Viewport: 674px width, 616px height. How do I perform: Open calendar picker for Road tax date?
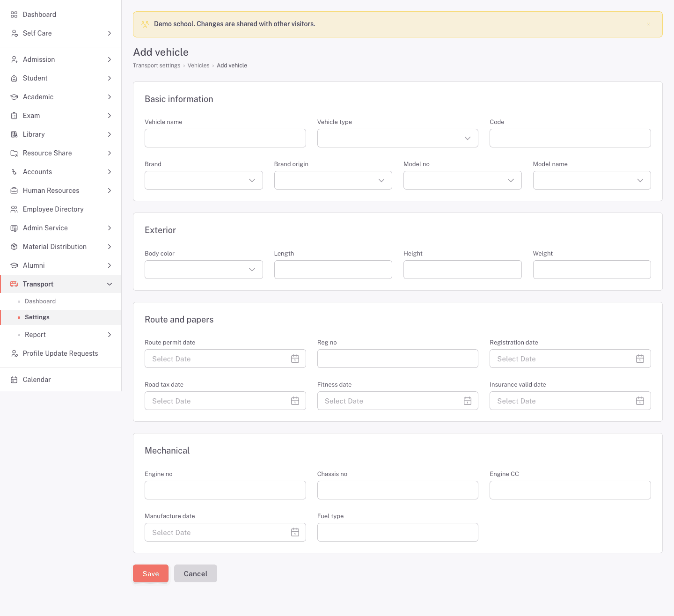(295, 401)
